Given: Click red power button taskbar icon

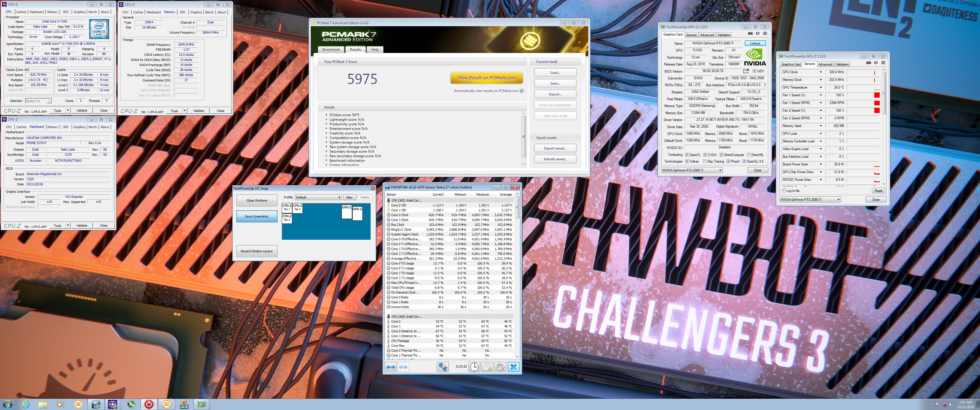Looking at the screenshot, I should pos(149,404).
